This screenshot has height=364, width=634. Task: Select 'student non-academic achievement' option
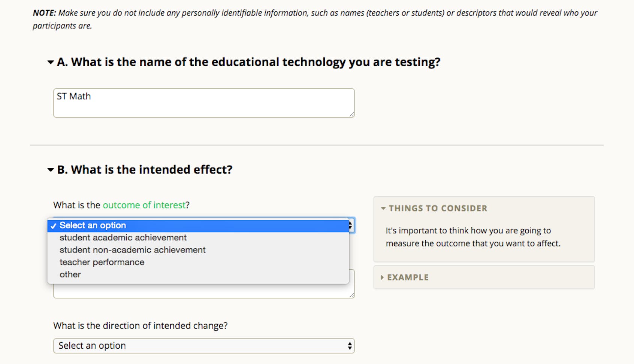(x=133, y=250)
